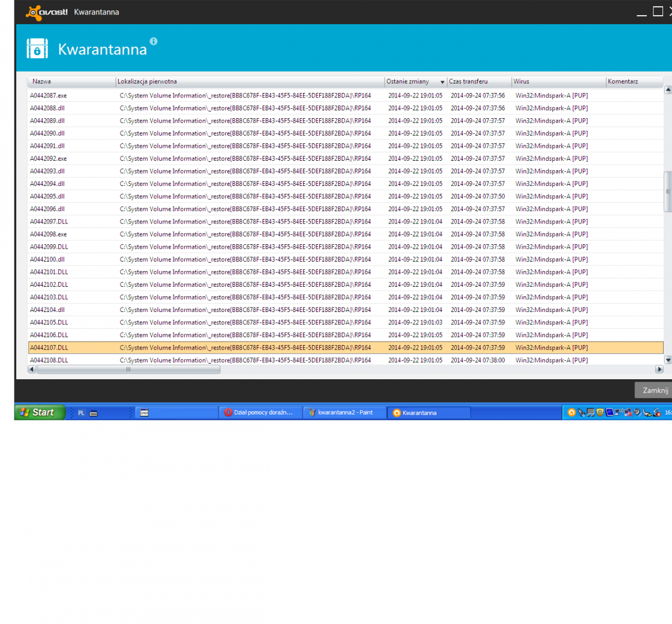This screenshot has height=624, width=672.
Task: Click the small window icon in taskbar
Action: pyautogui.click(x=144, y=413)
